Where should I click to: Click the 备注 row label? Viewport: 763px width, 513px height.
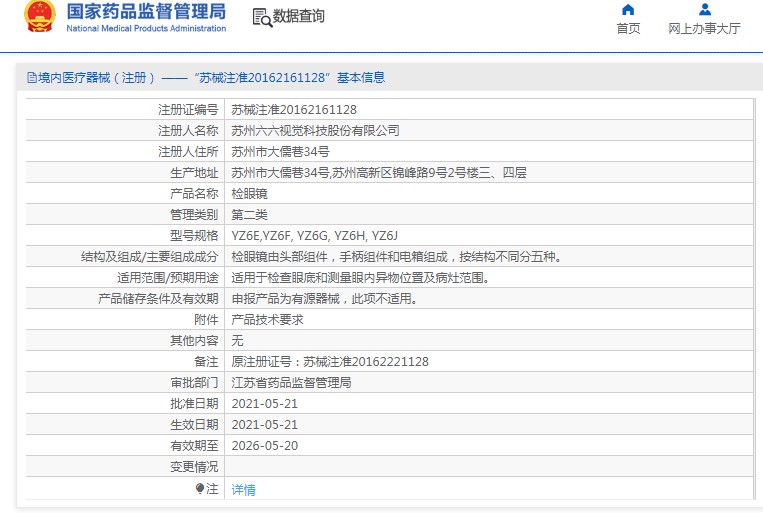pos(206,361)
